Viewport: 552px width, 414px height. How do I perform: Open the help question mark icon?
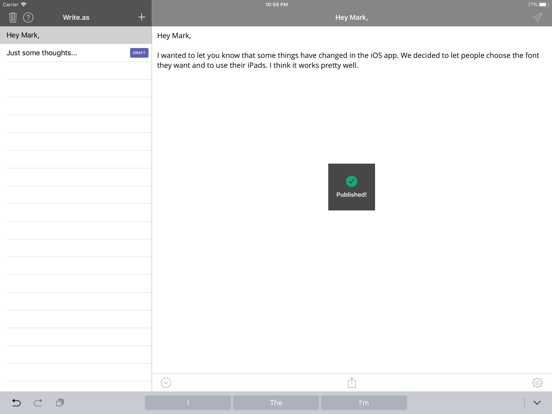[28, 17]
